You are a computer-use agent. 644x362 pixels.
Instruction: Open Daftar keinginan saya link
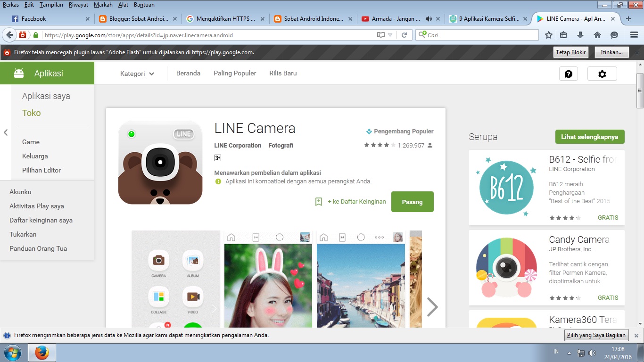[41, 220]
